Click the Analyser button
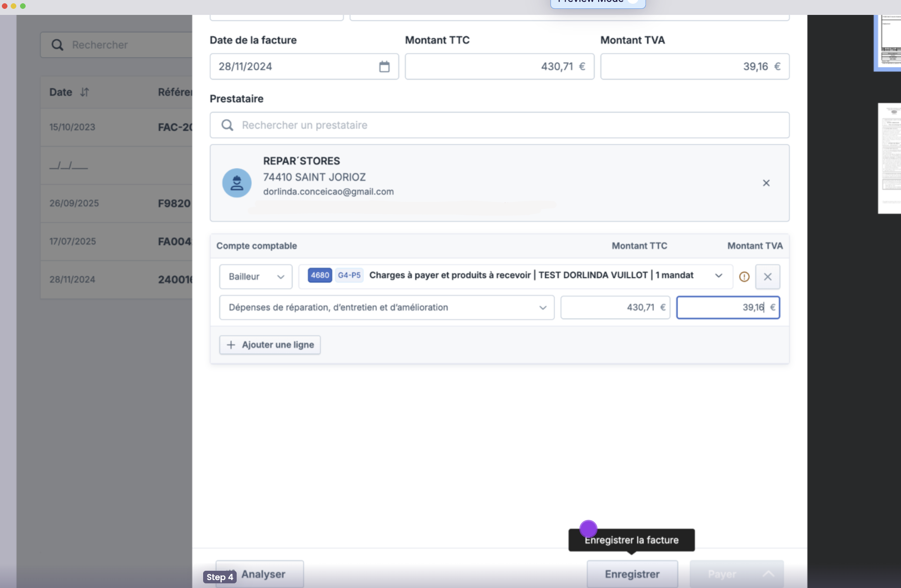 [263, 574]
